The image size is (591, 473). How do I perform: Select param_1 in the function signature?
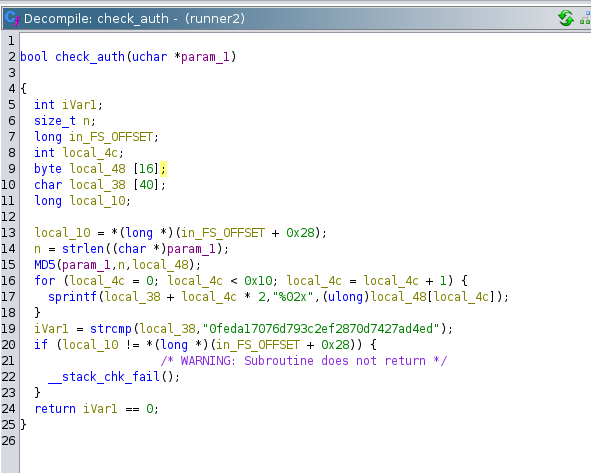(x=205, y=57)
